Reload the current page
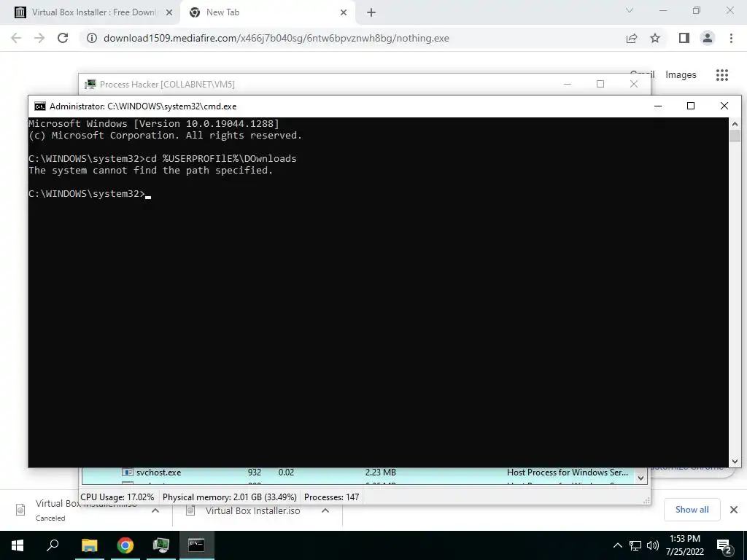 63,38
